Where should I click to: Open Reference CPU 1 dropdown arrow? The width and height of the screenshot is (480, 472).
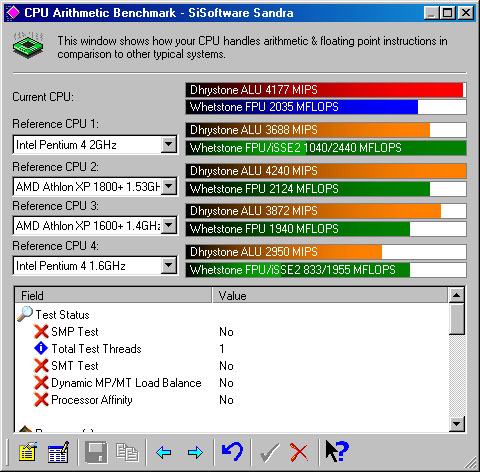click(169, 145)
